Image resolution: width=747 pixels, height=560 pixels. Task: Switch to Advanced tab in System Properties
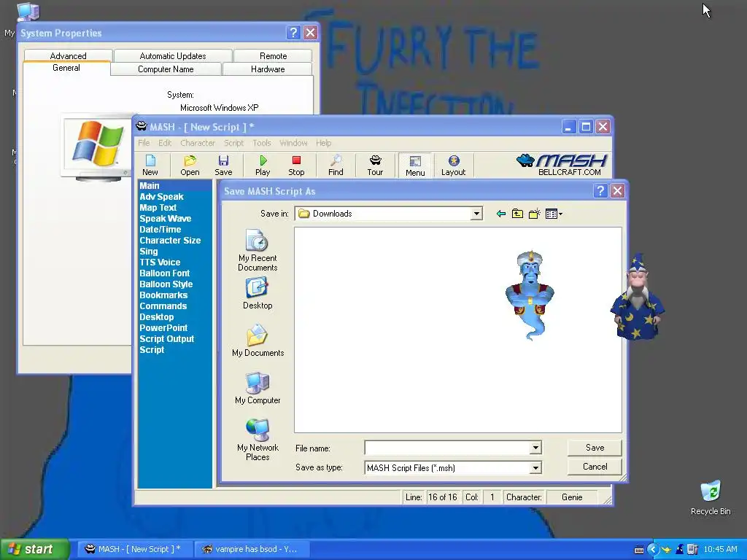68,55
